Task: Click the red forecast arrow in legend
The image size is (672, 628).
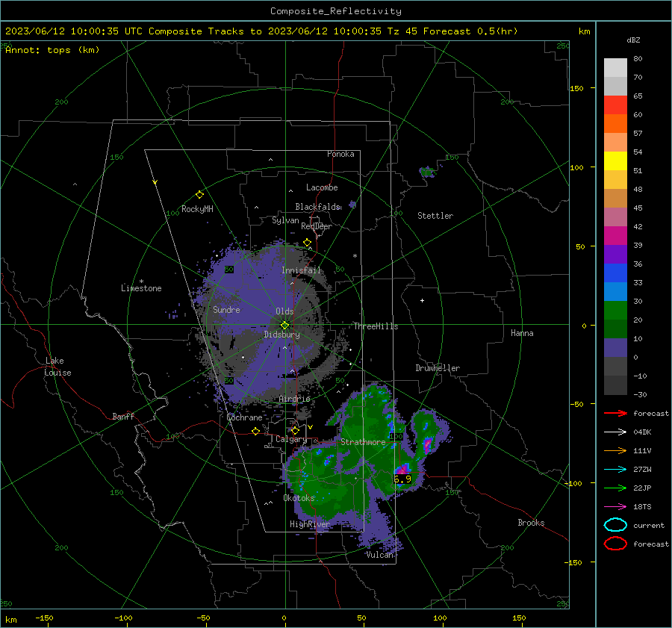Action: point(615,413)
